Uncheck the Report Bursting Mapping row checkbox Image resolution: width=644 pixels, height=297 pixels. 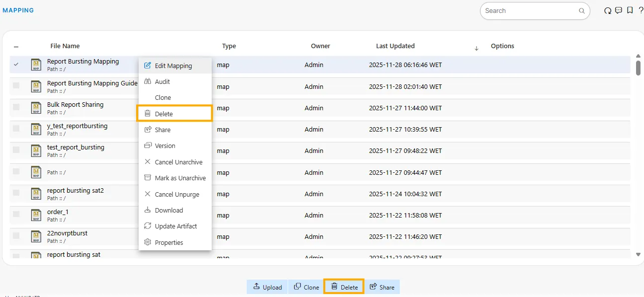pyautogui.click(x=16, y=65)
